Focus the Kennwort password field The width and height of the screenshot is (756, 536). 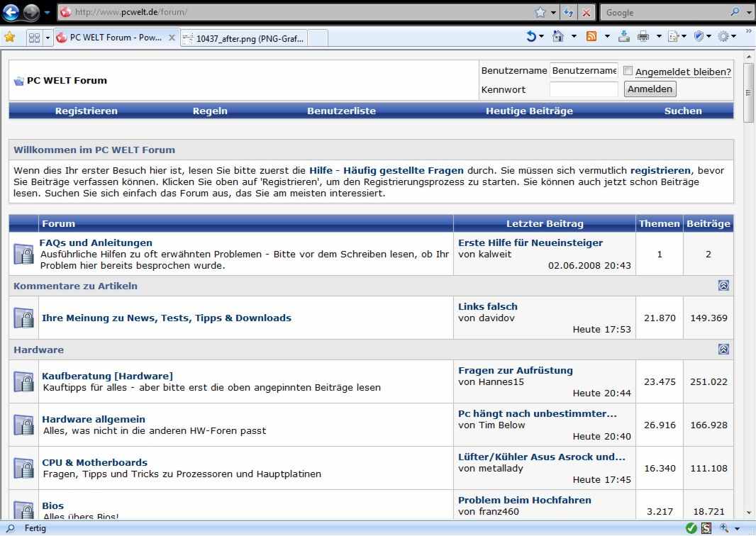(584, 89)
